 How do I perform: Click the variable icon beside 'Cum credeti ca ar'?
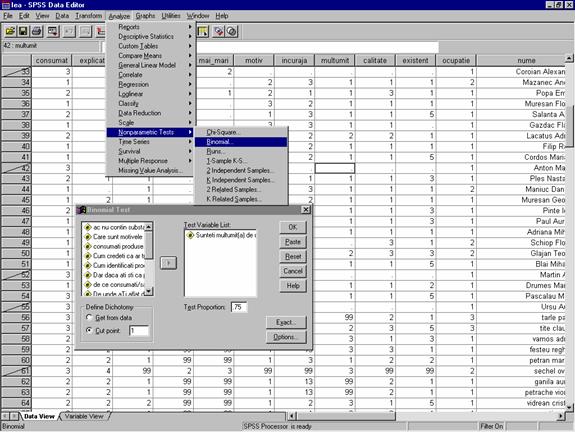click(x=87, y=256)
